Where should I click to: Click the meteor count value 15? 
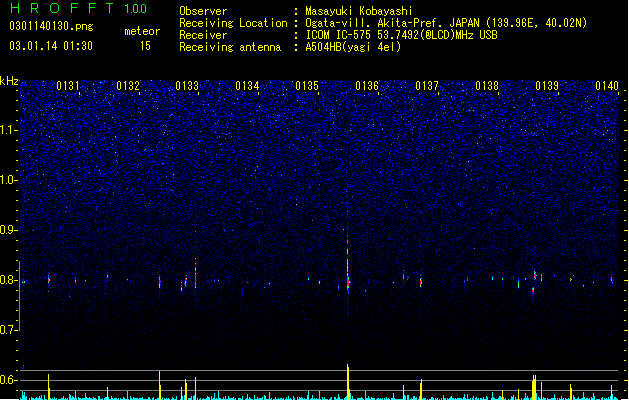[145, 46]
